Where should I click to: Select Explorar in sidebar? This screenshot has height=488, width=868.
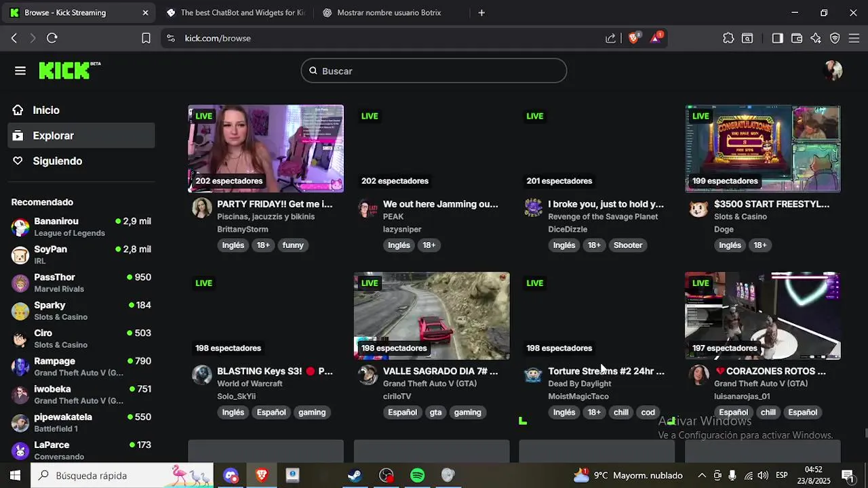tap(81, 136)
